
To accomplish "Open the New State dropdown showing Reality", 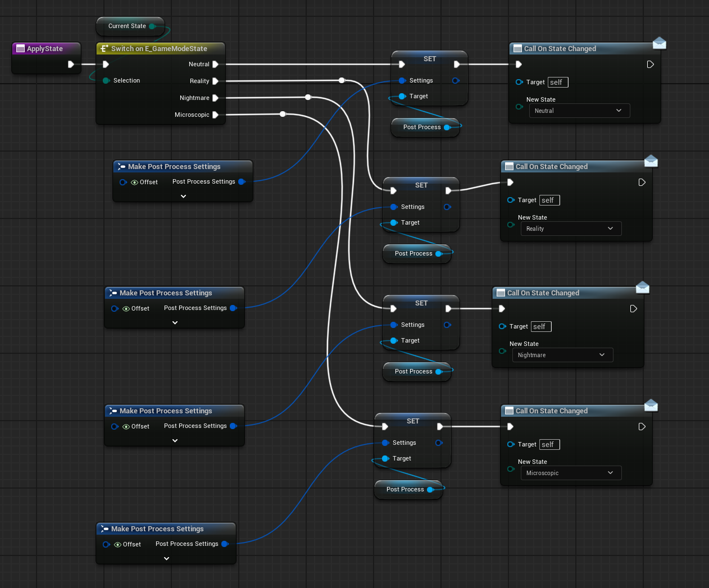I will click(x=571, y=229).
